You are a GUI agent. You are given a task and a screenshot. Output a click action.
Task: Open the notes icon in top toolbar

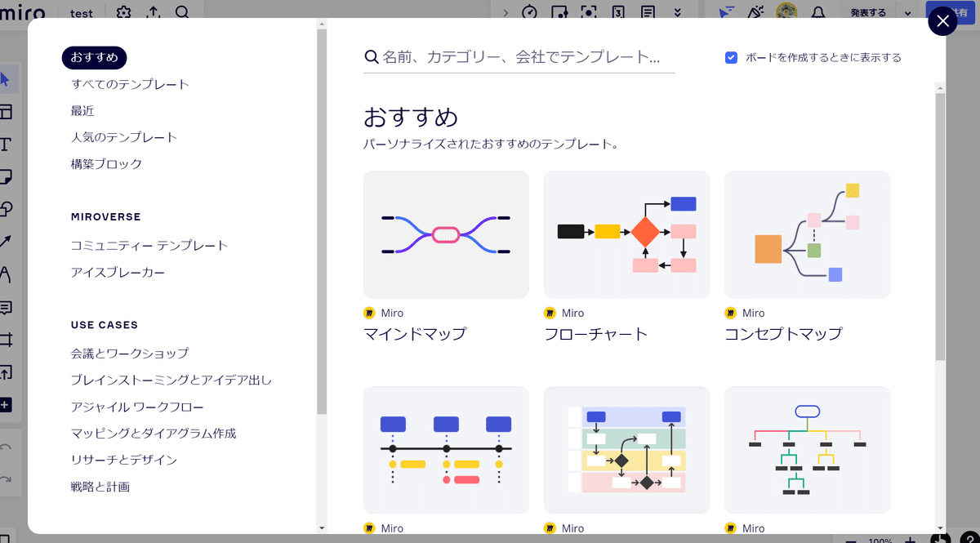pyautogui.click(x=648, y=12)
